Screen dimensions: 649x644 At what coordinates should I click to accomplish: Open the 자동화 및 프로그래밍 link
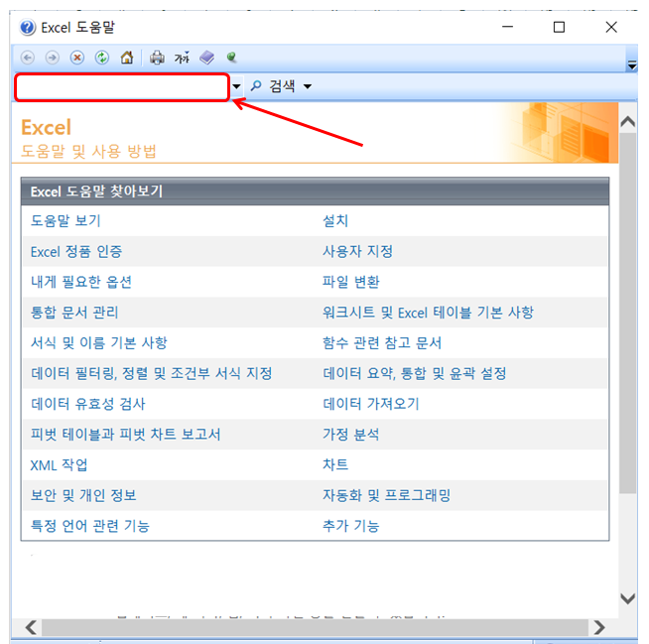point(387,495)
